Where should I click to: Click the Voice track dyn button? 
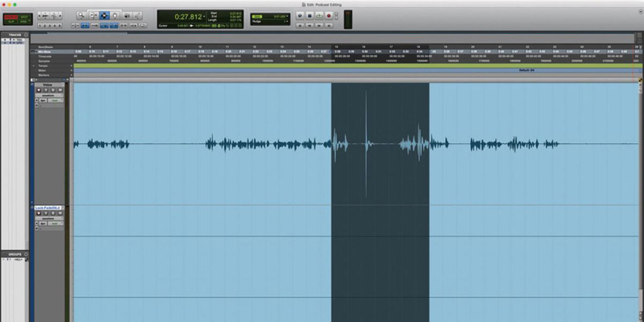click(43, 101)
